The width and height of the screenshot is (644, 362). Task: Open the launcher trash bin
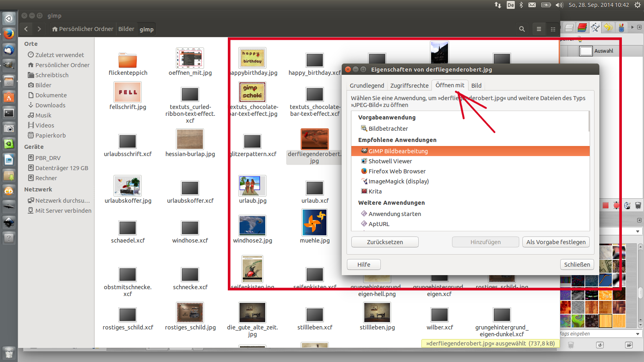[x=9, y=353]
